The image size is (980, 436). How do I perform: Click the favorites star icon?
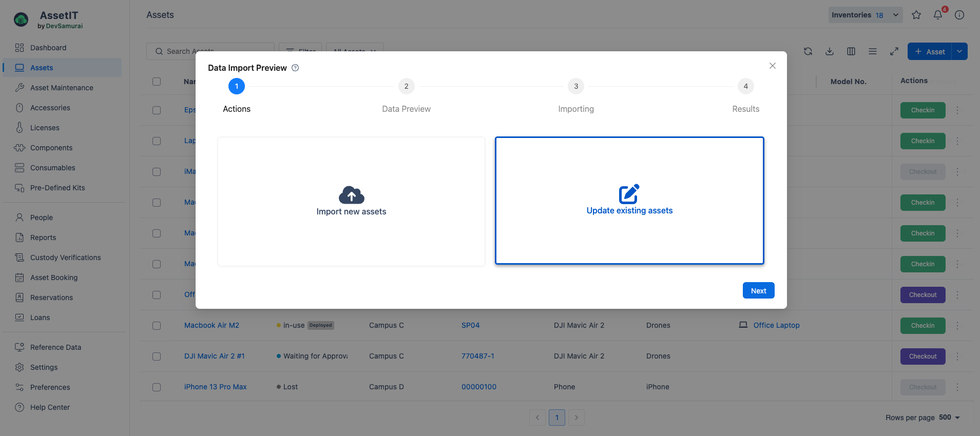[x=916, y=15]
